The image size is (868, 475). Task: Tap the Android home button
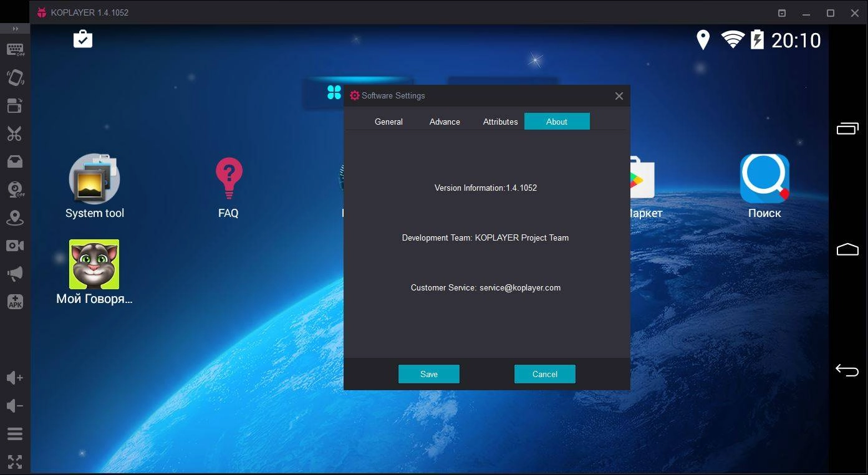[x=847, y=249]
